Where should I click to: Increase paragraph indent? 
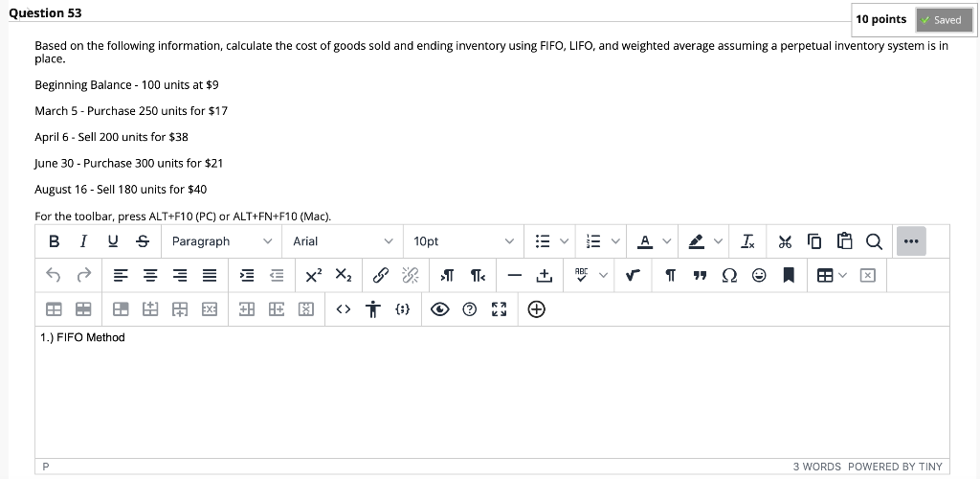(x=247, y=275)
